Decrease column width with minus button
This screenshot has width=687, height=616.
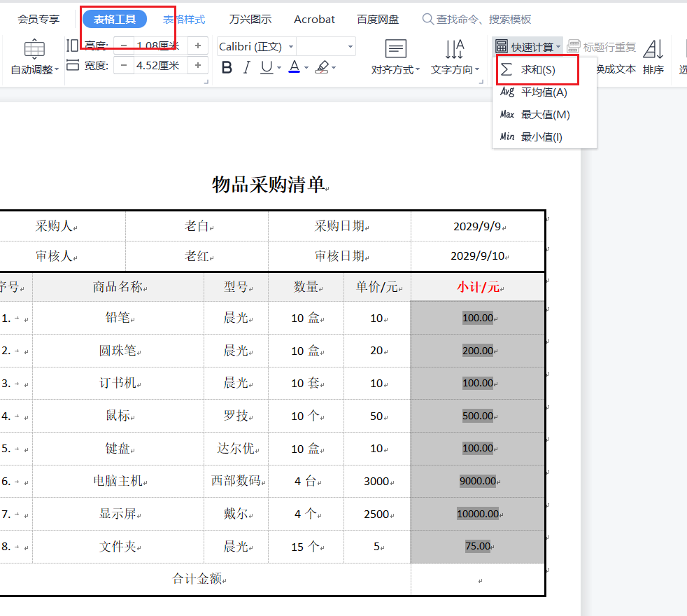tap(124, 65)
